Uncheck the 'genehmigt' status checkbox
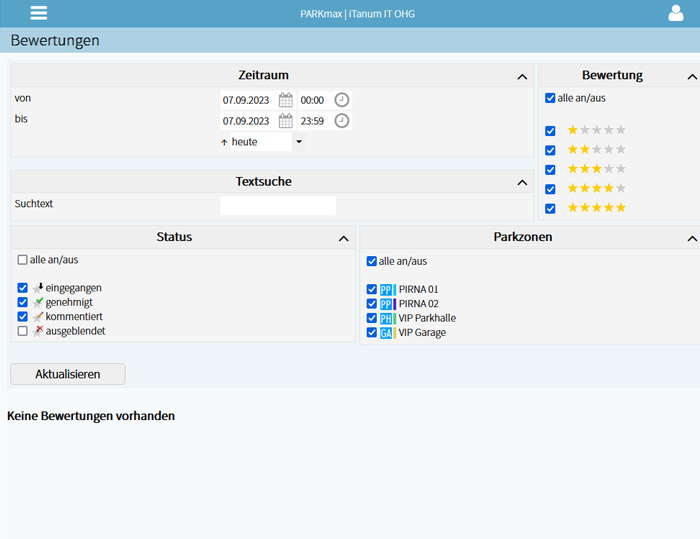 pos(22,302)
